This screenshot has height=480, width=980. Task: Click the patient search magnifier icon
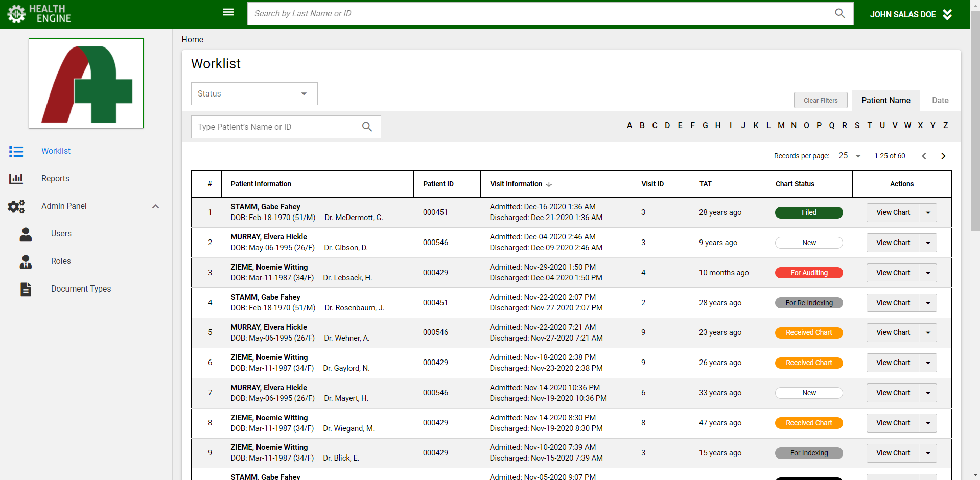click(367, 127)
